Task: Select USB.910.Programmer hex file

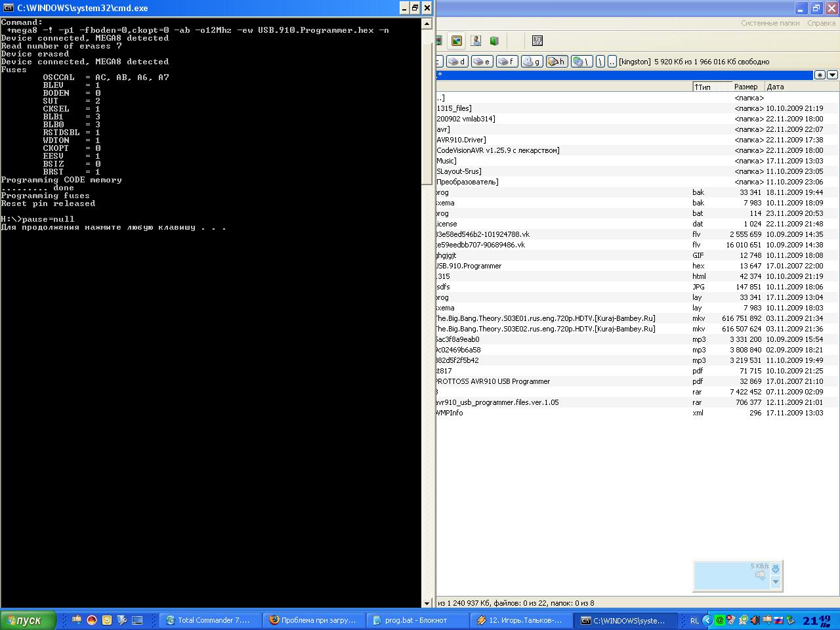Action: [x=469, y=266]
